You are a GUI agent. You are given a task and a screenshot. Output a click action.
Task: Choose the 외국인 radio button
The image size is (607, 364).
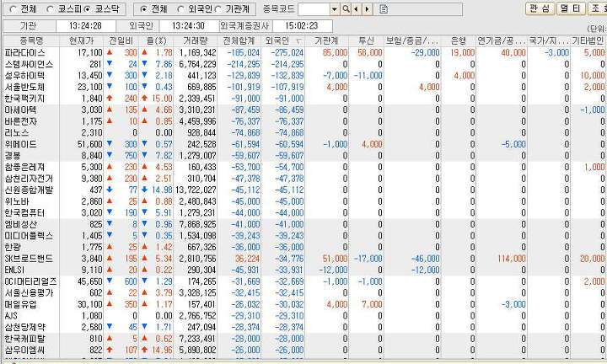(x=180, y=9)
